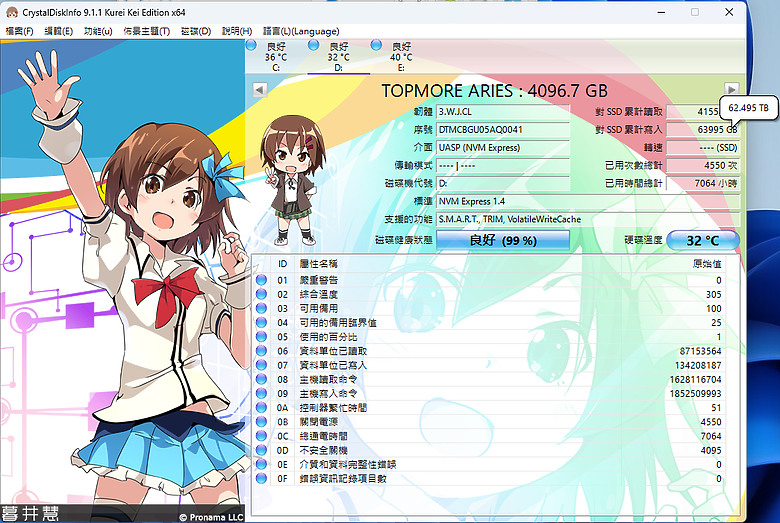780x523 pixels.
Task: Go to previous disk with left arrow
Action: point(260,90)
